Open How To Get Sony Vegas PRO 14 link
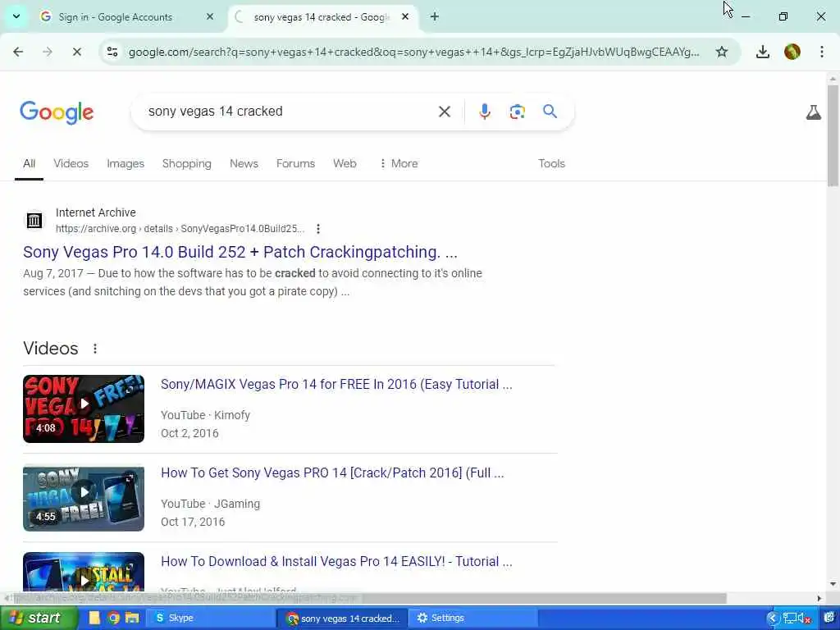Screen dimensions: 840x630 coord(332,473)
